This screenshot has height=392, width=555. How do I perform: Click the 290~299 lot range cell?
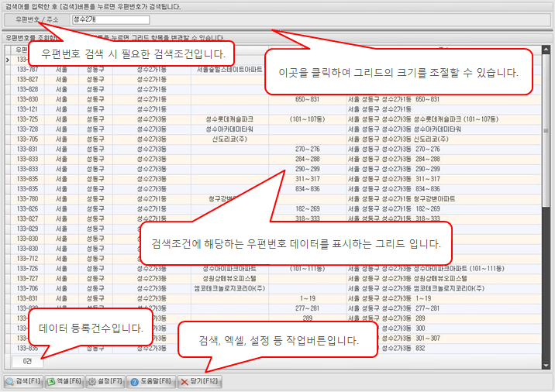coord(307,169)
